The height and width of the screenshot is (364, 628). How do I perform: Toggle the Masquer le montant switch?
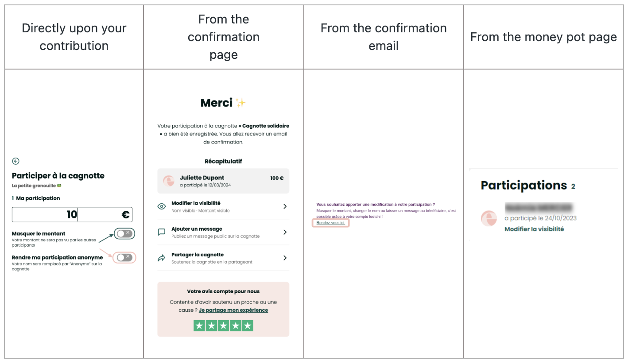pyautogui.click(x=124, y=234)
